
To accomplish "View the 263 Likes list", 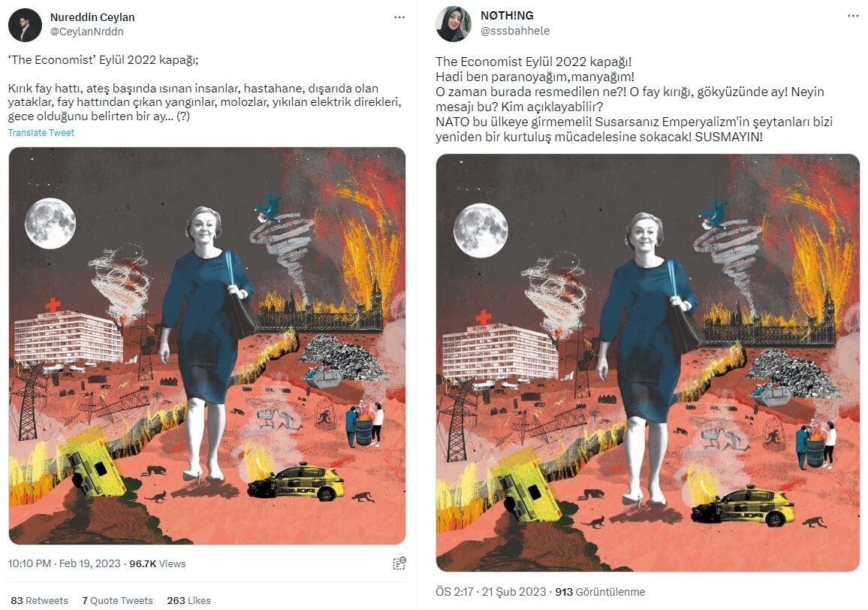I will (188, 600).
